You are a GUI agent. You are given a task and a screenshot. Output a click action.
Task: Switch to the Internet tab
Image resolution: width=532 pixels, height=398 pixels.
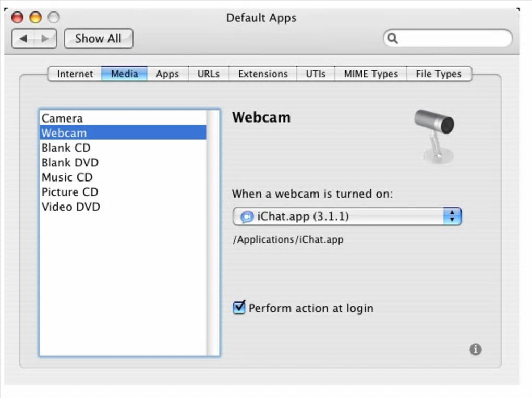tap(75, 74)
